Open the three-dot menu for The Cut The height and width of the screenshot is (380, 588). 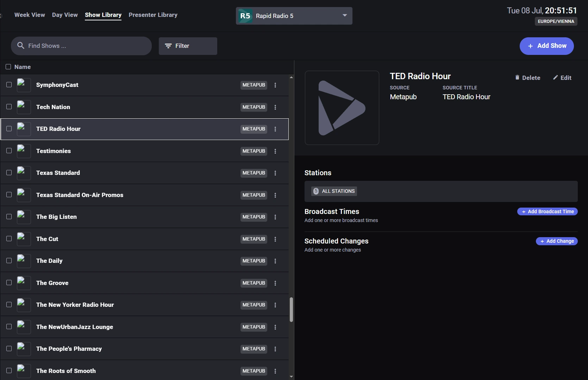click(275, 239)
